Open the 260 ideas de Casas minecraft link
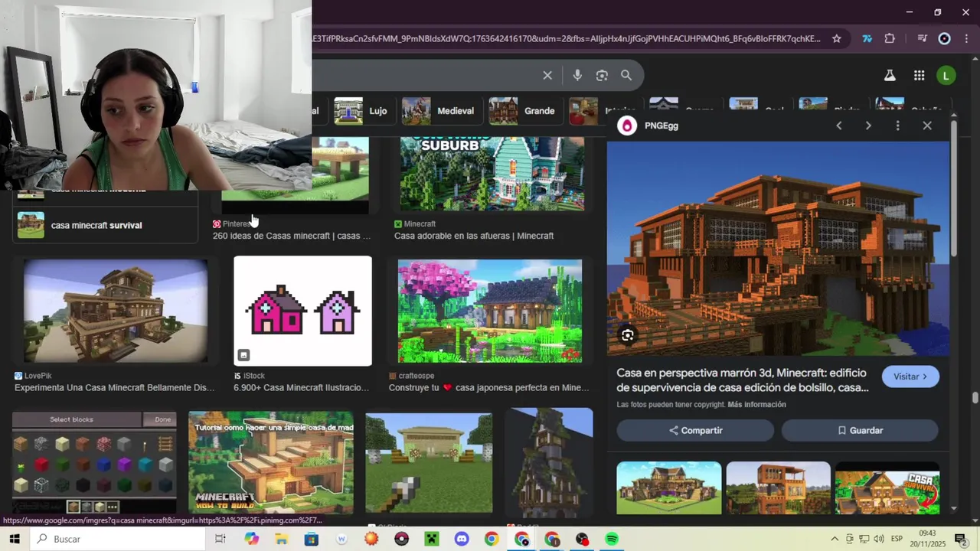This screenshot has height=551, width=980. click(x=292, y=236)
